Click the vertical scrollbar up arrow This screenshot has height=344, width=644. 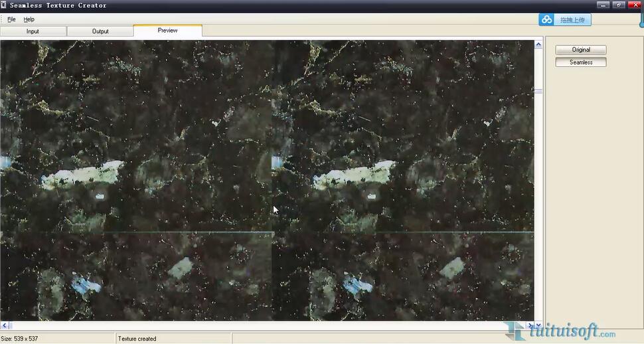pyautogui.click(x=538, y=44)
